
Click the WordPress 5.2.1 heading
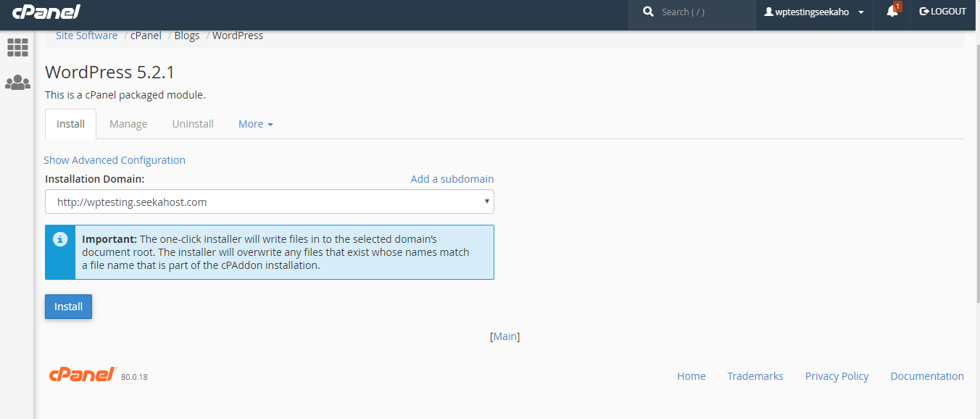tap(110, 72)
